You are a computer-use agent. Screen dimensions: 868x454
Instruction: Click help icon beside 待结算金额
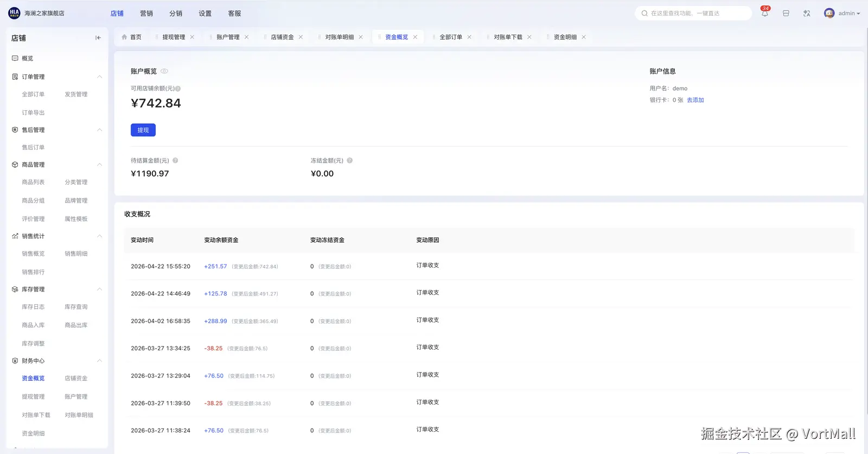click(175, 161)
